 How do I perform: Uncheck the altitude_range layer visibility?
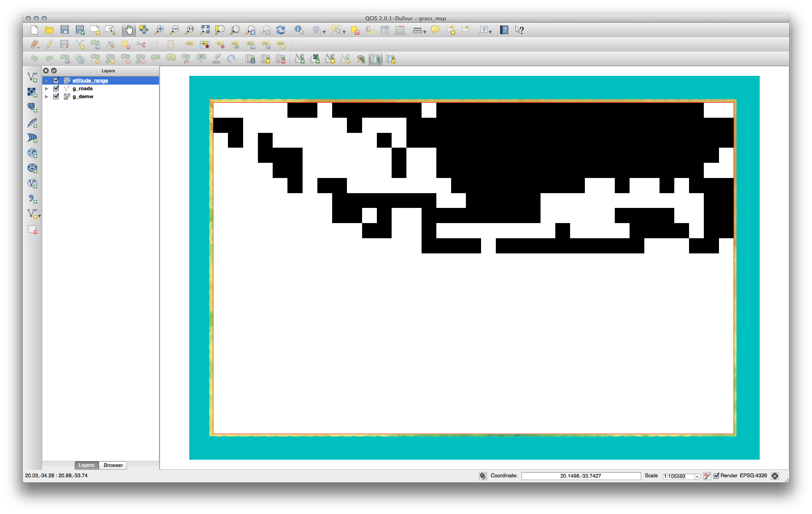click(56, 80)
